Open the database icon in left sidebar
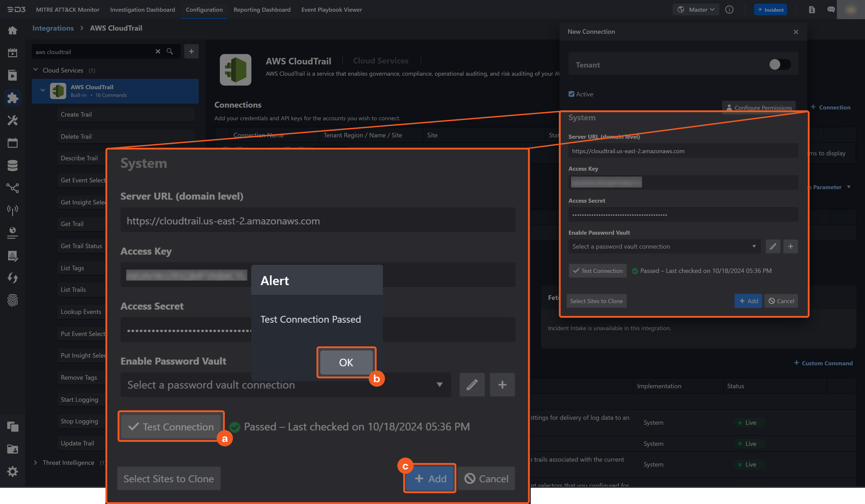 click(x=12, y=165)
